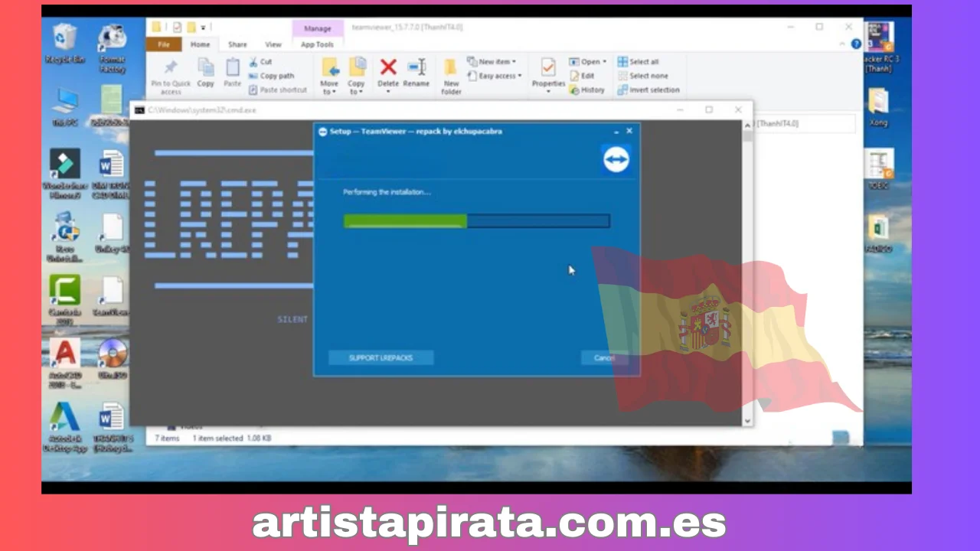Screen dimensions: 980x551
Task: Click Invert selection in Explorer ribbon
Action: click(648, 90)
